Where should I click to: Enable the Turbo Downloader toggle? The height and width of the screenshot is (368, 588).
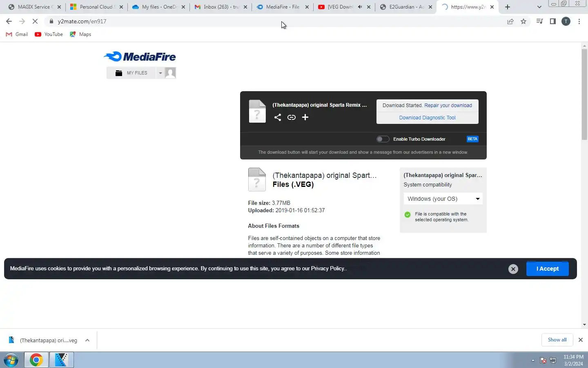pyautogui.click(x=383, y=139)
